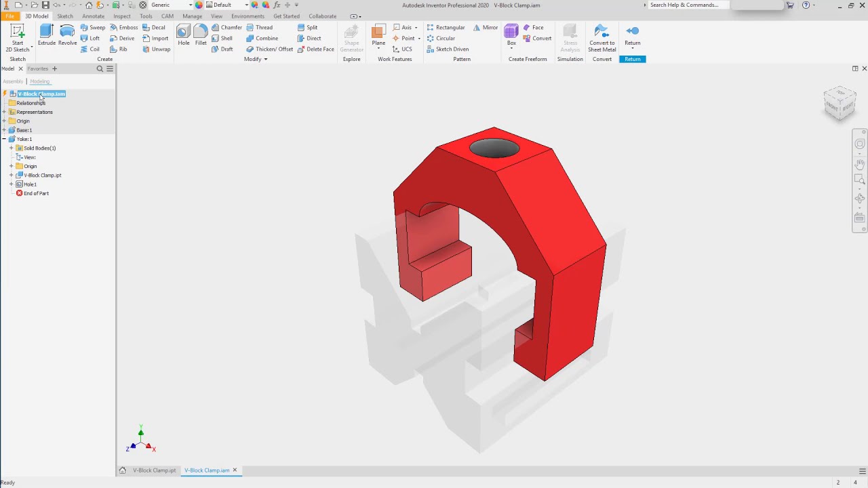
Task: Choose the Chamfer tool
Action: 226,28
